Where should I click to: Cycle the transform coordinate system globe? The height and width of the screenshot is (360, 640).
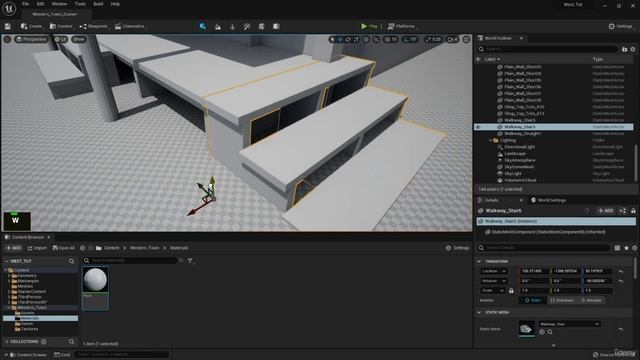[x=367, y=39]
